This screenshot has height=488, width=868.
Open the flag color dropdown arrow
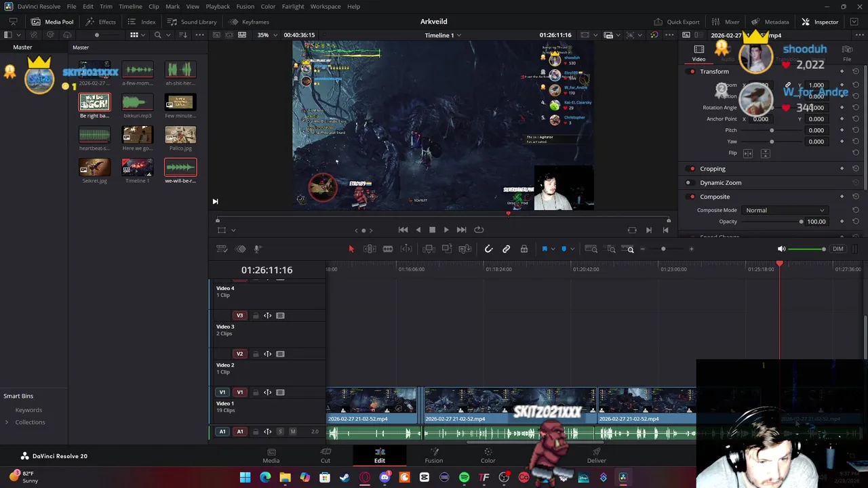(553, 249)
